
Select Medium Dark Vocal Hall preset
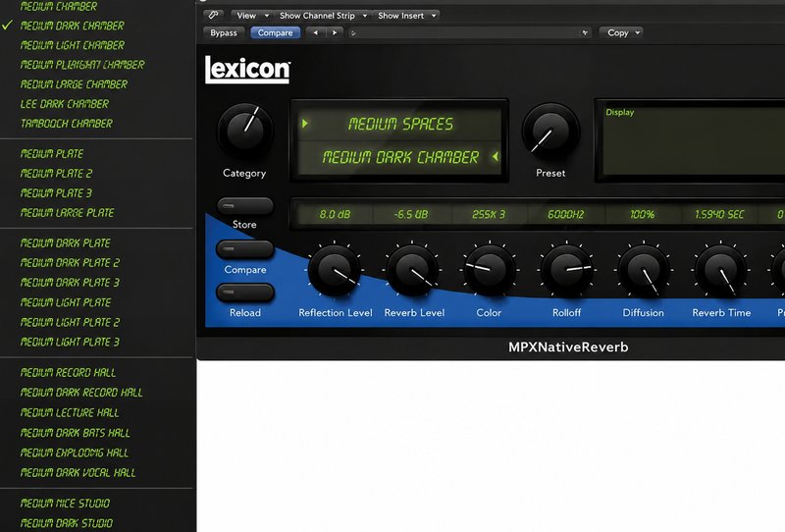78,472
